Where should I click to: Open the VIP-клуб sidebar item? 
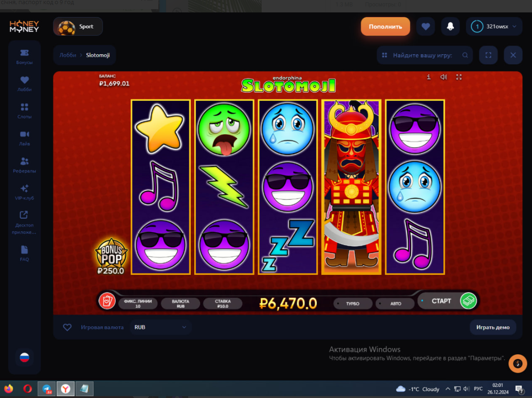tap(24, 193)
